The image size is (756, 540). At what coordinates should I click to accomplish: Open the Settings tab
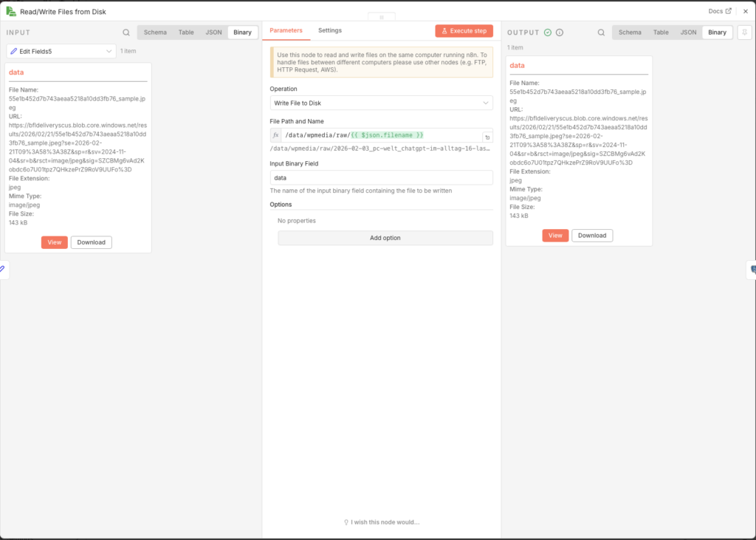click(x=330, y=30)
